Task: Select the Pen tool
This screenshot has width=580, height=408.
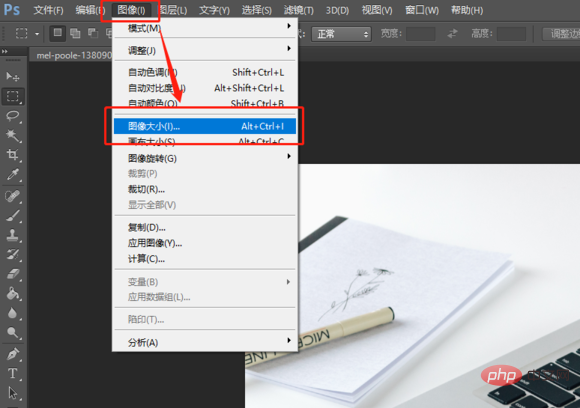Action: click(x=13, y=354)
